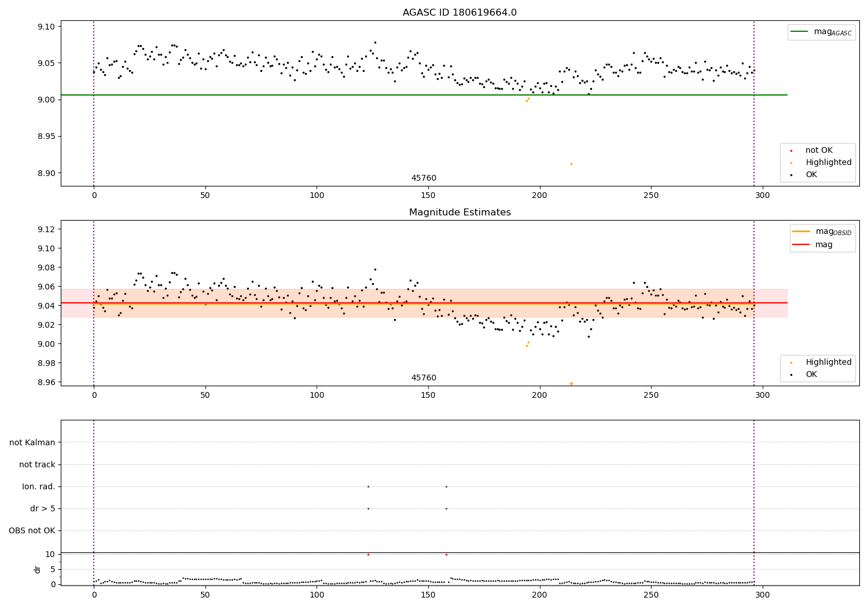Screen dimensions: 868x608
Task: Click the orange highlighted point near 8.91 magnitude
Action: [571, 164]
